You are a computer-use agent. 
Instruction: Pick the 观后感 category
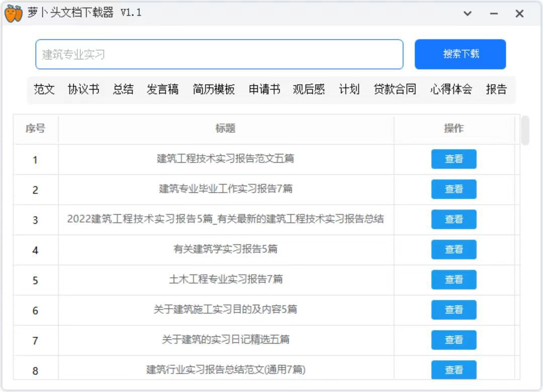(x=309, y=89)
